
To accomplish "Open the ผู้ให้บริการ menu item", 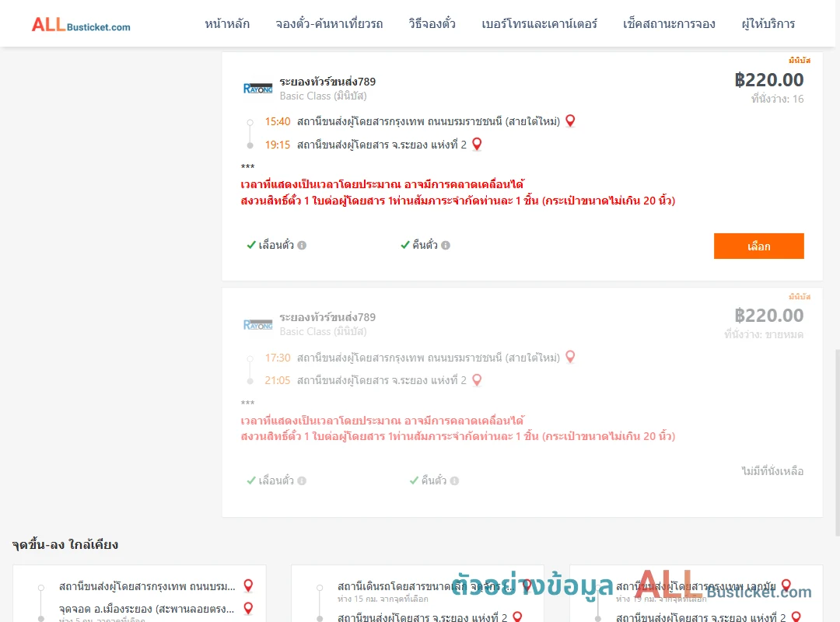I will (768, 24).
